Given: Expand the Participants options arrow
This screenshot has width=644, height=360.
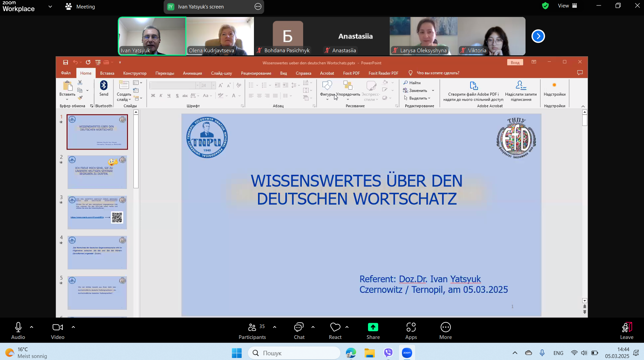Looking at the screenshot, I should (x=275, y=327).
